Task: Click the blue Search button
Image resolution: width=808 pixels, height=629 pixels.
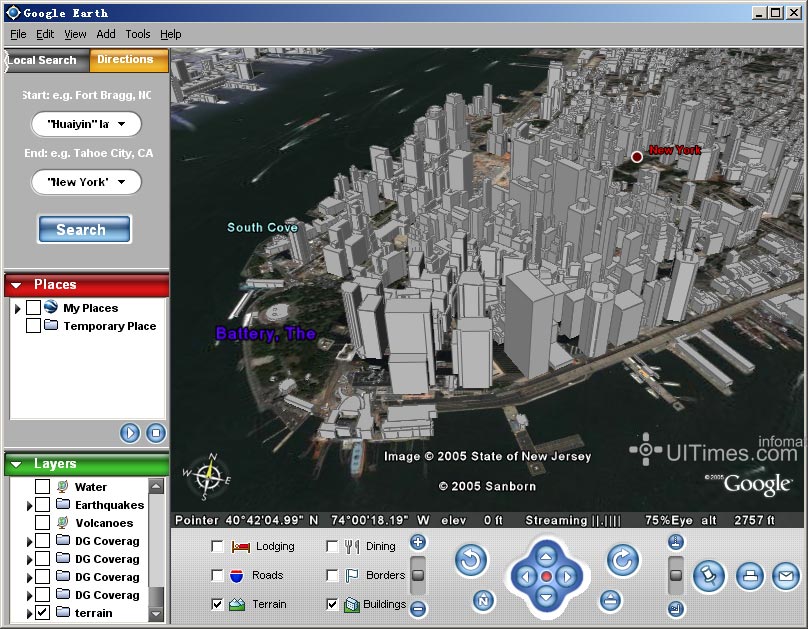Action: click(x=85, y=229)
